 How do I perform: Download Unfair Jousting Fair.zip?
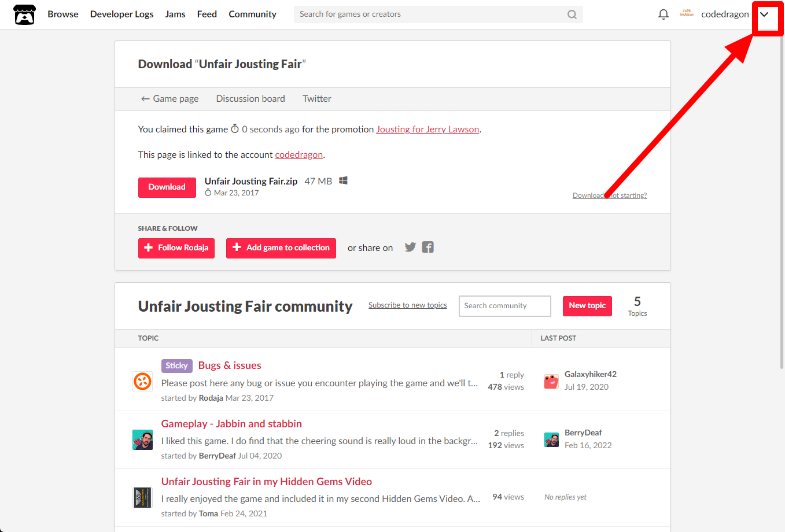tap(167, 187)
